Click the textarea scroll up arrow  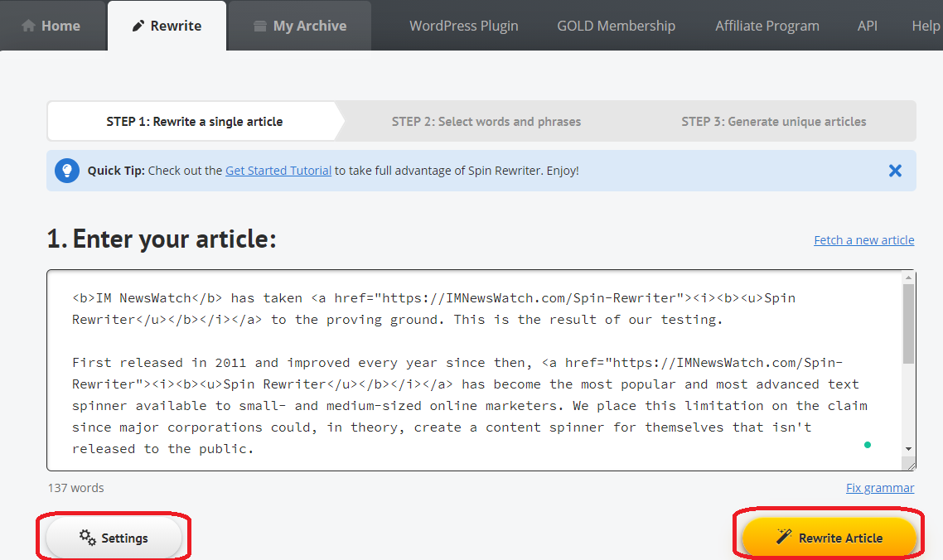[909, 278]
